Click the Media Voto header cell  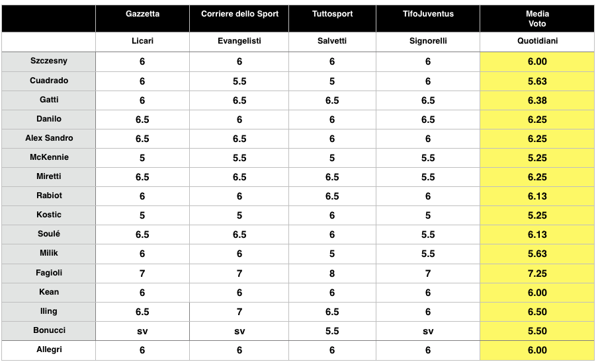point(537,18)
